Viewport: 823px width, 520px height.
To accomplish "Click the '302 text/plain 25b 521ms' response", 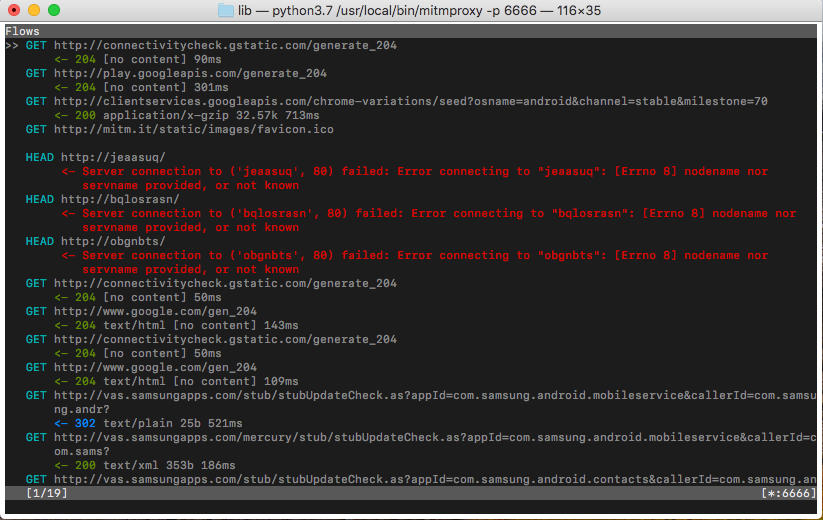I will point(149,423).
